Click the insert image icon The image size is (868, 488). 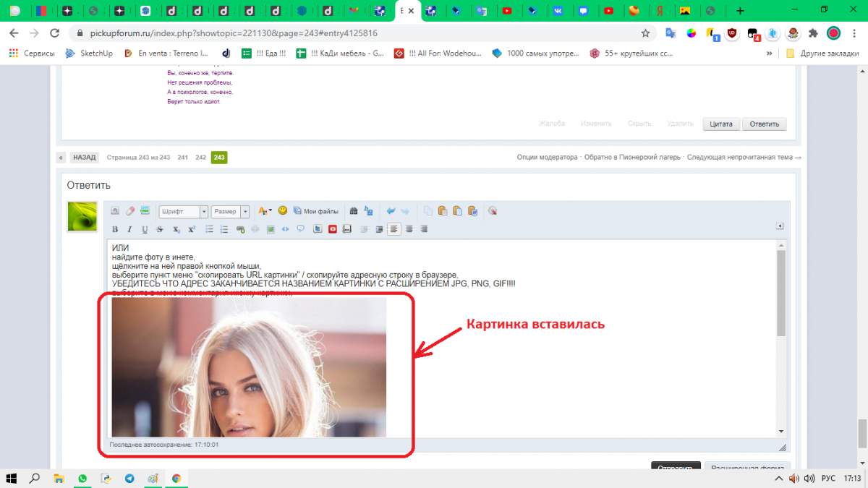point(271,229)
